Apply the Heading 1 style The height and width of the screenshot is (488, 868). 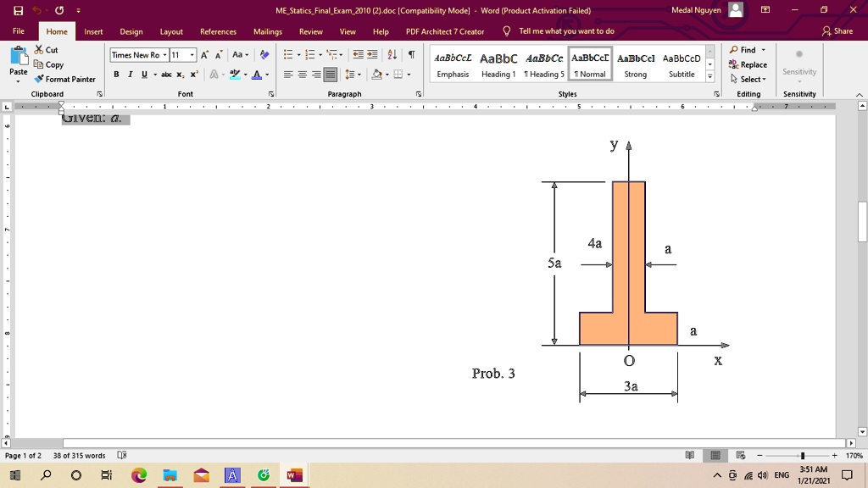498,64
